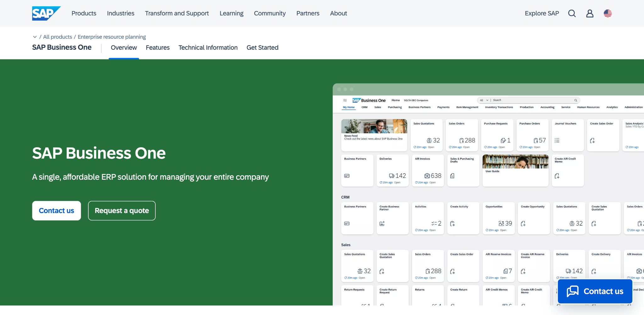Click the Opportunities tile icon
The width and height of the screenshot is (644, 315).
tap(501, 223)
